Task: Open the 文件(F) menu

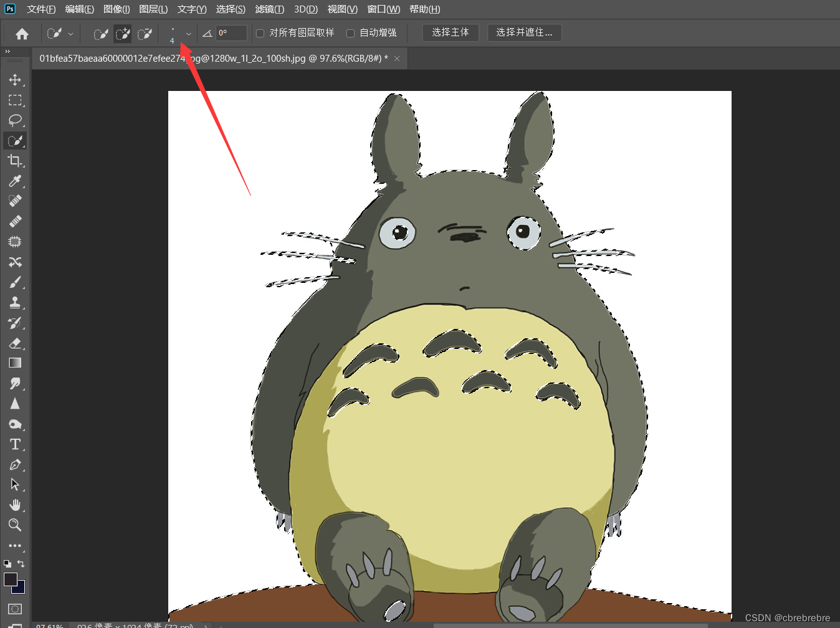Action: (x=41, y=9)
